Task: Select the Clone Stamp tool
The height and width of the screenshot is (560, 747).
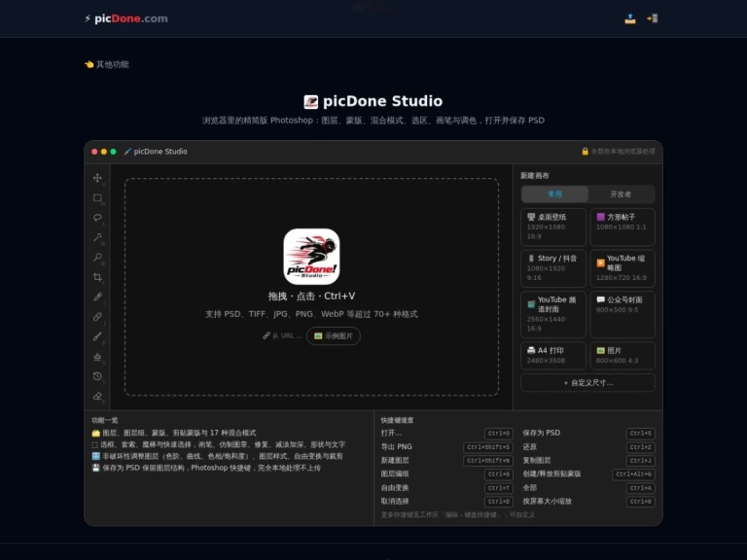Action: tap(97, 357)
